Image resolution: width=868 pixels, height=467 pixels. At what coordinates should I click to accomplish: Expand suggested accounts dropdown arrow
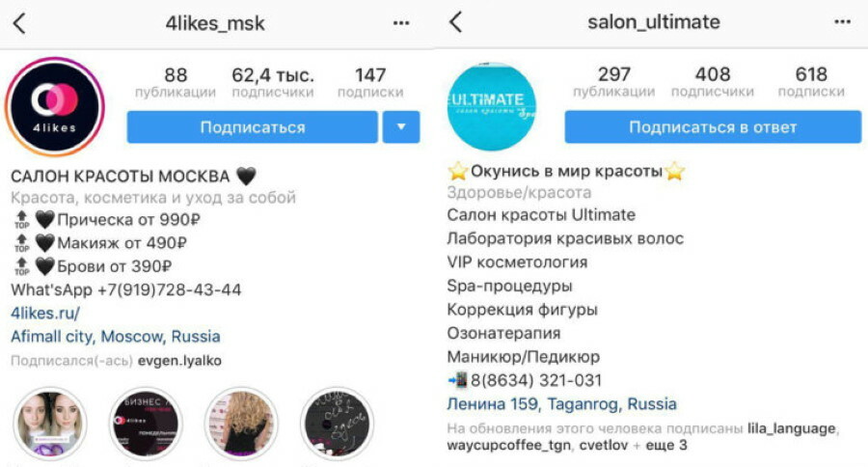401,126
